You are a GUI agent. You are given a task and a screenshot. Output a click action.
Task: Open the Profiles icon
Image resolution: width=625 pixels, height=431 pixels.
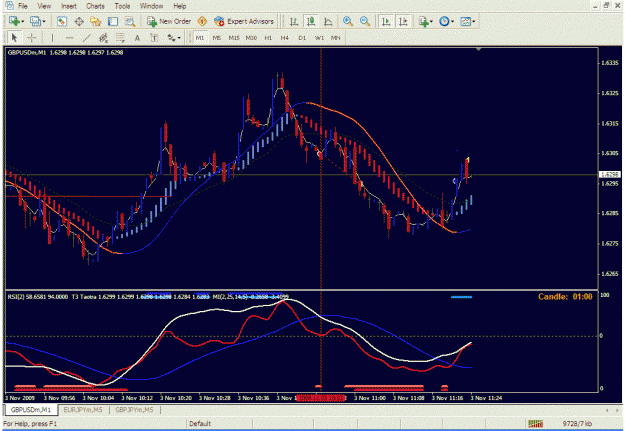pyautogui.click(x=35, y=21)
